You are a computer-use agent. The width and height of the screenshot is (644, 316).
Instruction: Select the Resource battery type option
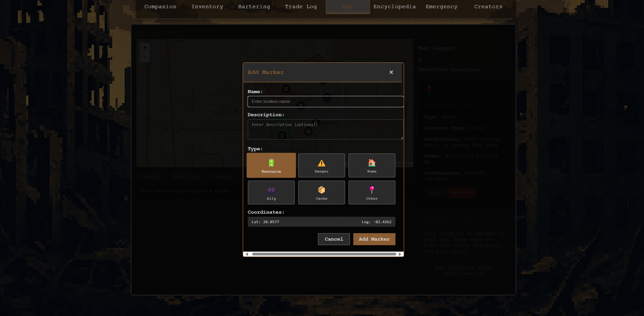271,165
